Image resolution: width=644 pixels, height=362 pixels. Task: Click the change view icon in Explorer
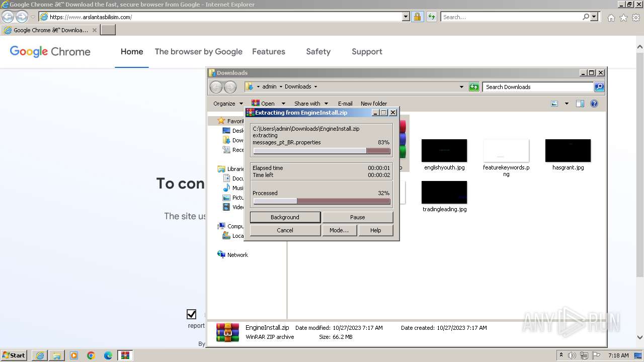click(x=554, y=104)
